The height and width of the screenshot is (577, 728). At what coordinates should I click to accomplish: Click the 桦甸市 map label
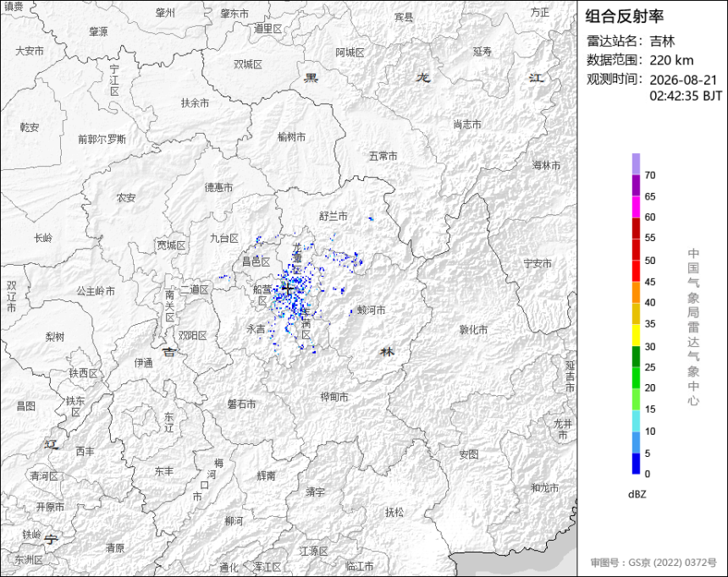tap(334, 398)
